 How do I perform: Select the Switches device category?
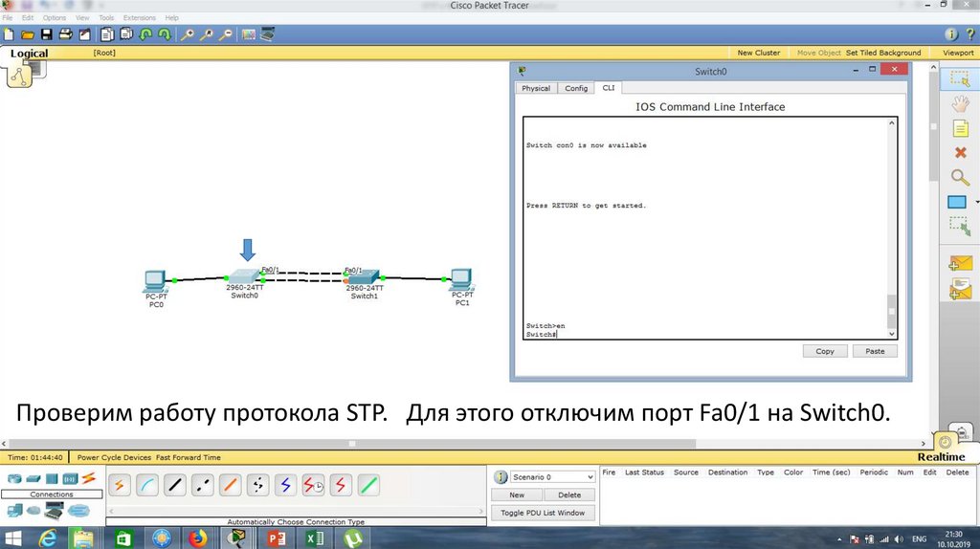(33, 478)
